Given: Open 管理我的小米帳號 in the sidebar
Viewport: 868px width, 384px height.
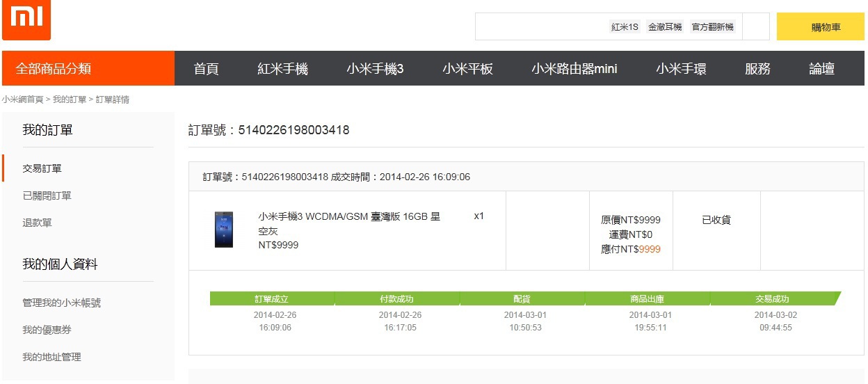Looking at the screenshot, I should click(x=61, y=303).
